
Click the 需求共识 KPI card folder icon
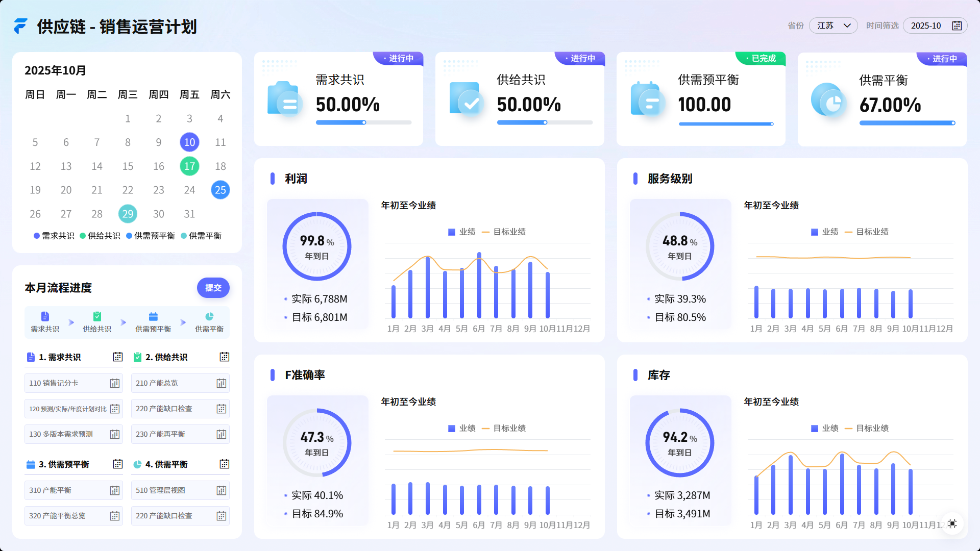pos(285,98)
